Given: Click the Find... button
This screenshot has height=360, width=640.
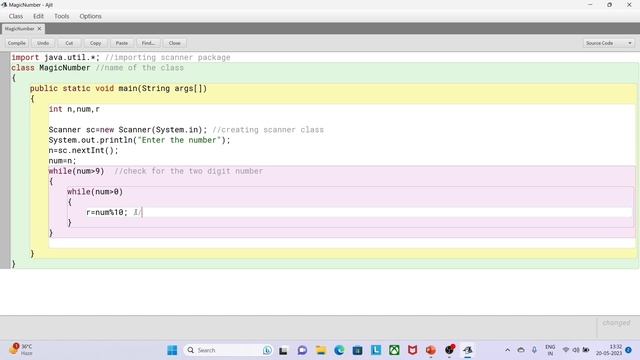Looking at the screenshot, I should tap(148, 43).
